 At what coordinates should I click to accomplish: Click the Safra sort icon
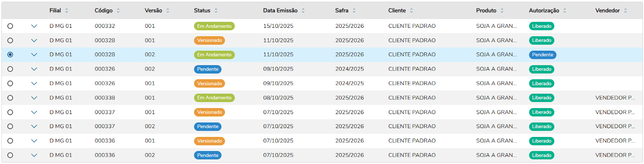click(354, 10)
